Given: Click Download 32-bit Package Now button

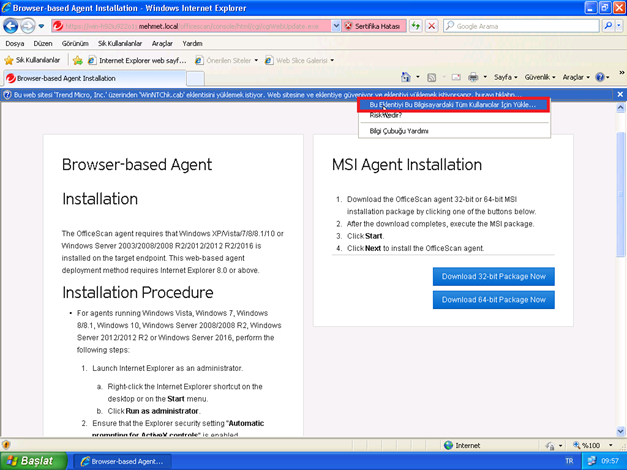Looking at the screenshot, I should pos(493,276).
